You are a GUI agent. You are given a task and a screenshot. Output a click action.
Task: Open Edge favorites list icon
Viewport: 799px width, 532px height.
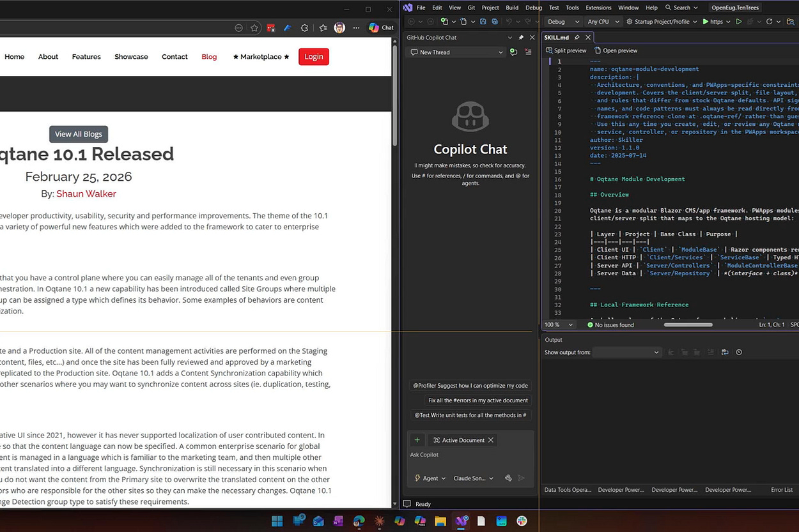pos(323,27)
